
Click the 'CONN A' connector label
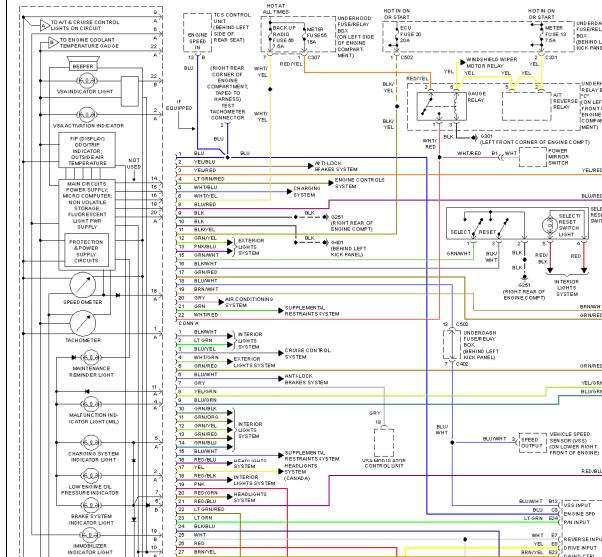(188, 323)
